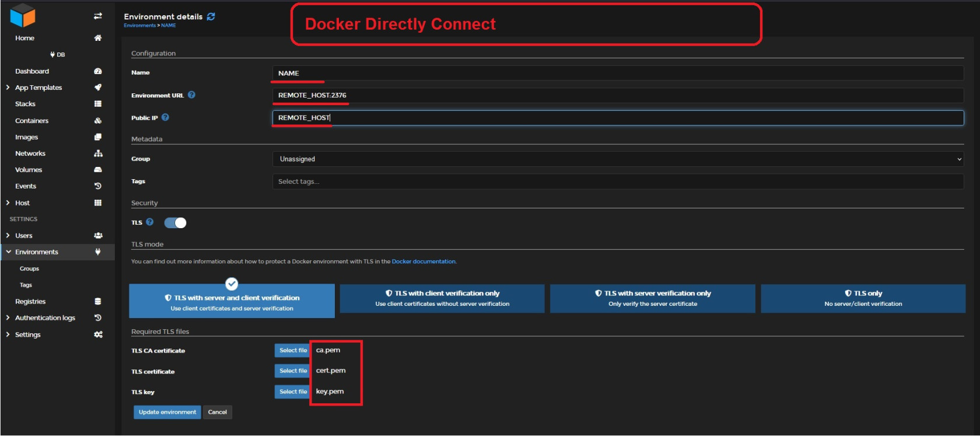The height and width of the screenshot is (436, 980).
Task: Click the cert.pem file name
Action: (331, 371)
